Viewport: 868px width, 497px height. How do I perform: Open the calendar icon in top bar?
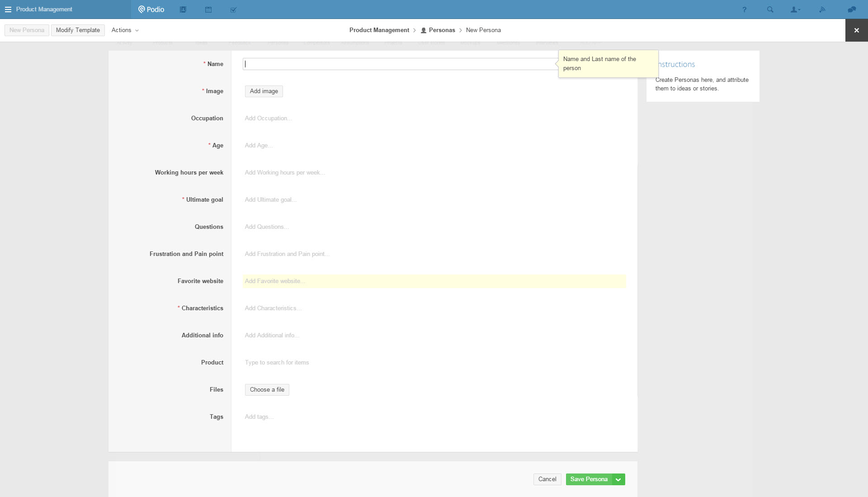(208, 9)
